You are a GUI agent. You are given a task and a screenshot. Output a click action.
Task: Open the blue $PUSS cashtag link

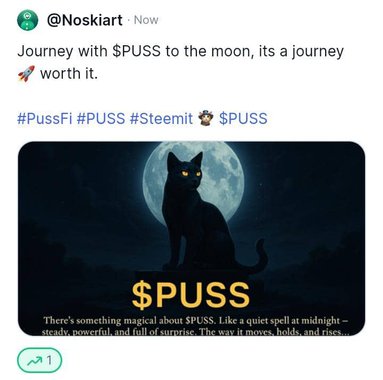coord(243,119)
